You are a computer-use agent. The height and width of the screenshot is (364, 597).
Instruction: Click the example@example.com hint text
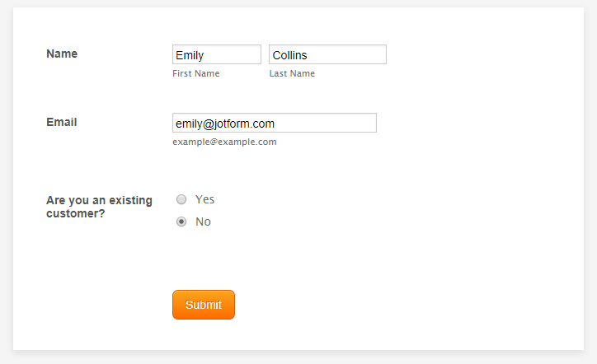[224, 142]
